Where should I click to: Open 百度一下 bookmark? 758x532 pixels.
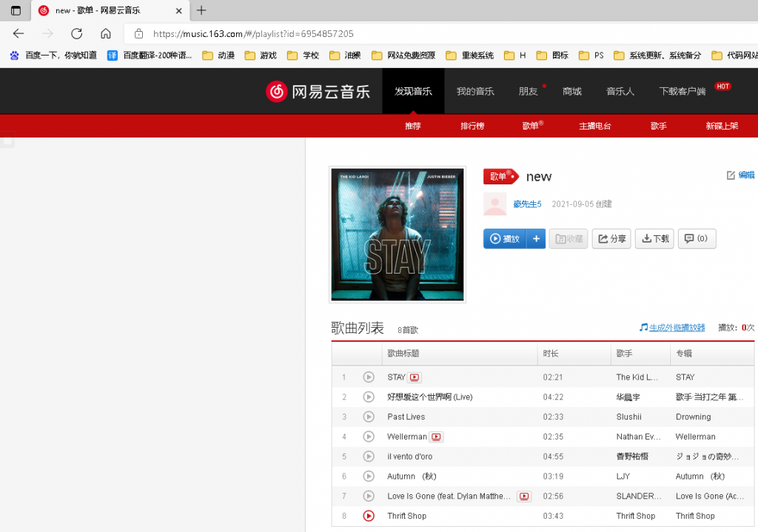click(53, 55)
